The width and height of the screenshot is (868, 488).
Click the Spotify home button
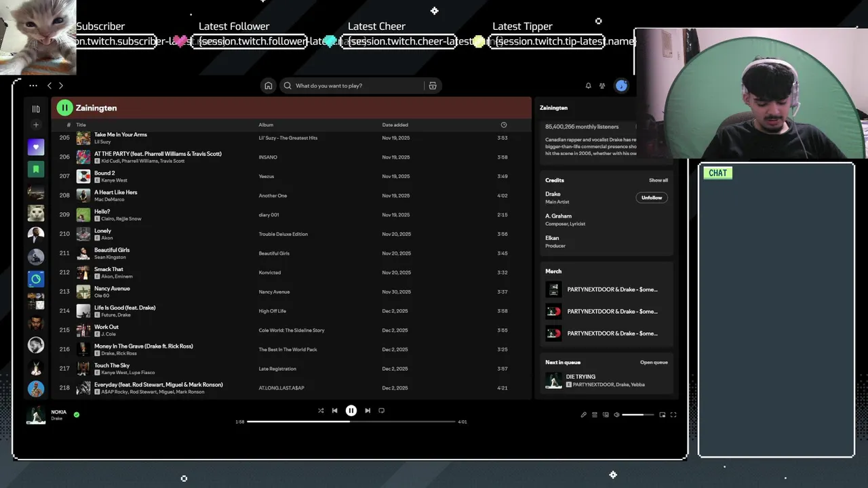pos(269,85)
